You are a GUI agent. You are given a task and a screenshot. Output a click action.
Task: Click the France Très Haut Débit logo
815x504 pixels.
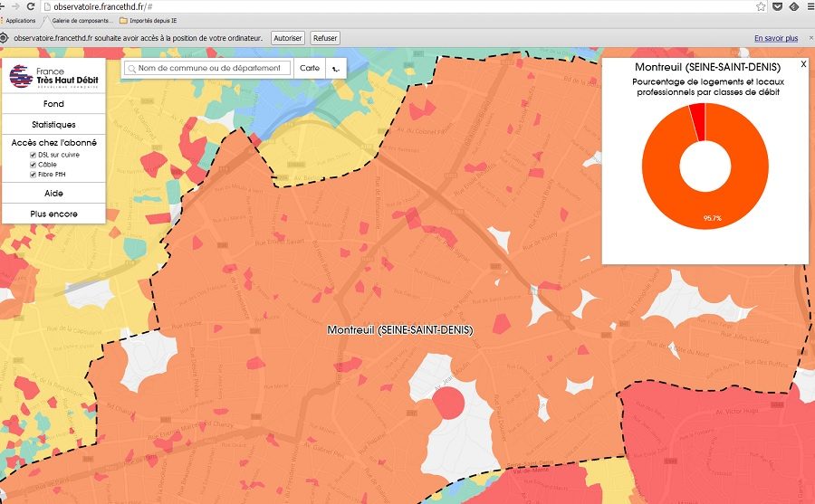(x=54, y=76)
